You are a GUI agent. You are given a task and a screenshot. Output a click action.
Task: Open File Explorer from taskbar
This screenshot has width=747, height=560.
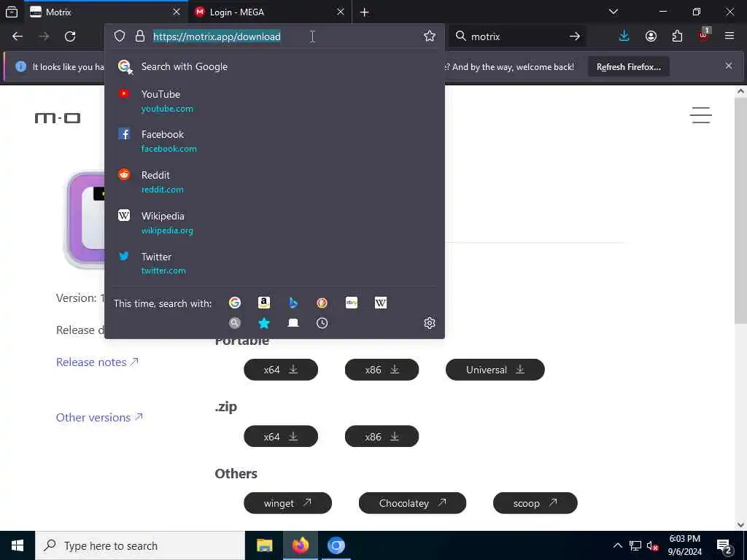264,545
